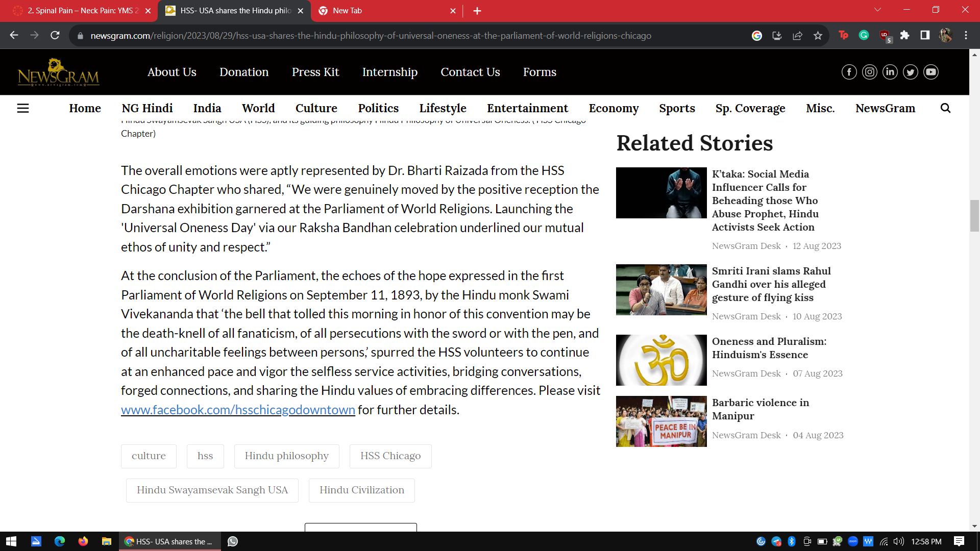Share this page from address bar

(797, 35)
